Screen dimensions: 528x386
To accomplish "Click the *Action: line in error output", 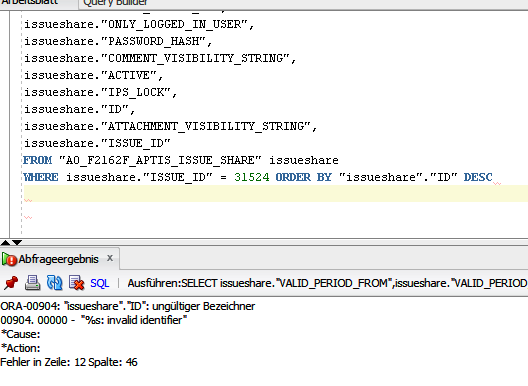I will 20,348.
